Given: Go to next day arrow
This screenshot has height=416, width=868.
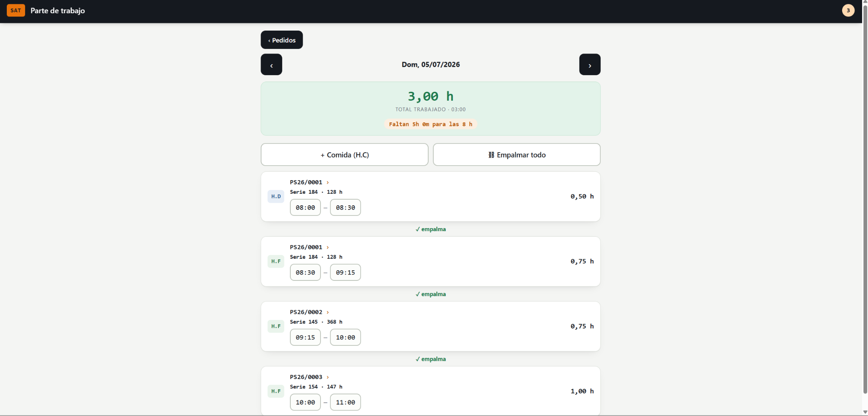Looking at the screenshot, I should click(x=590, y=65).
